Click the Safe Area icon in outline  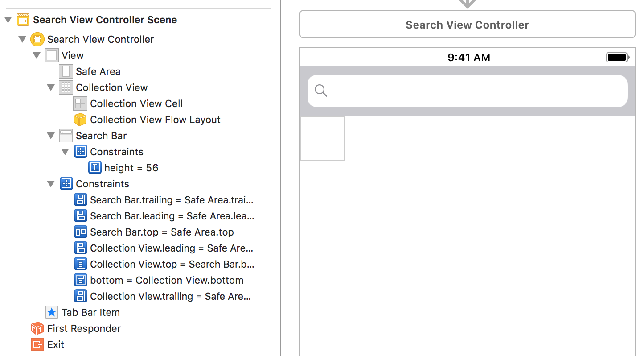[66, 71]
